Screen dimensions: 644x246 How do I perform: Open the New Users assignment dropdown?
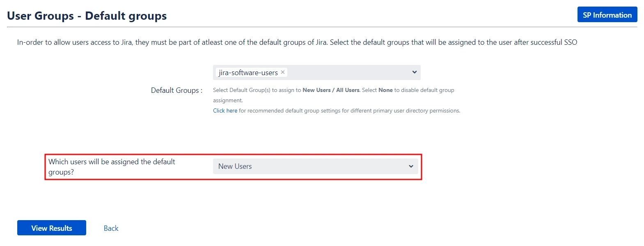coord(315,166)
